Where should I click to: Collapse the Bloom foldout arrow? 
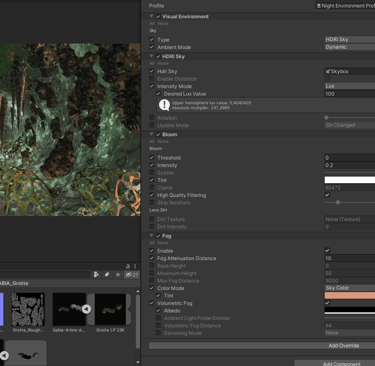151,134
